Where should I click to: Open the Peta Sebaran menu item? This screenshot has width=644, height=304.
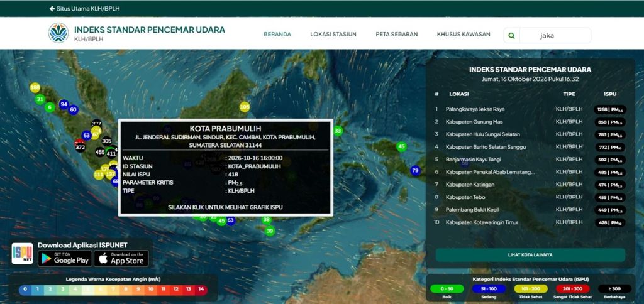pos(397,35)
